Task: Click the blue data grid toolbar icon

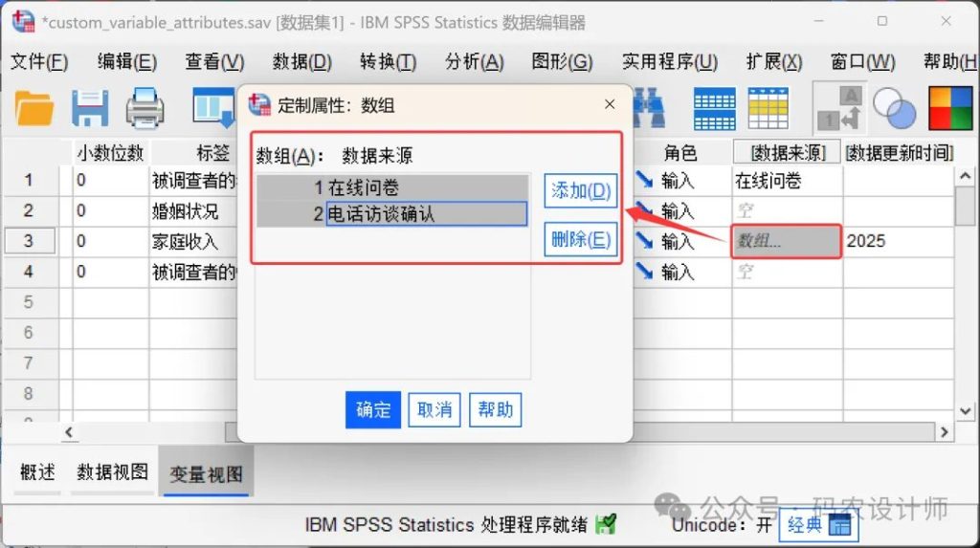Action: tap(714, 108)
